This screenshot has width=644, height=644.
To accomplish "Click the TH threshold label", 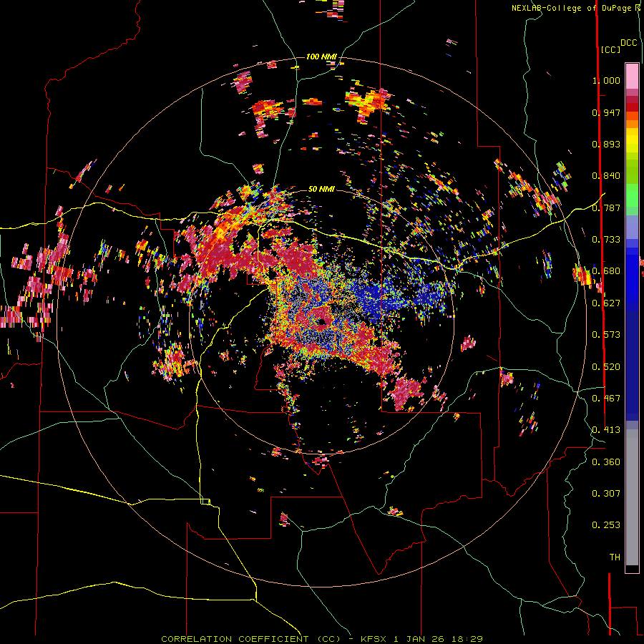I will click(615, 557).
